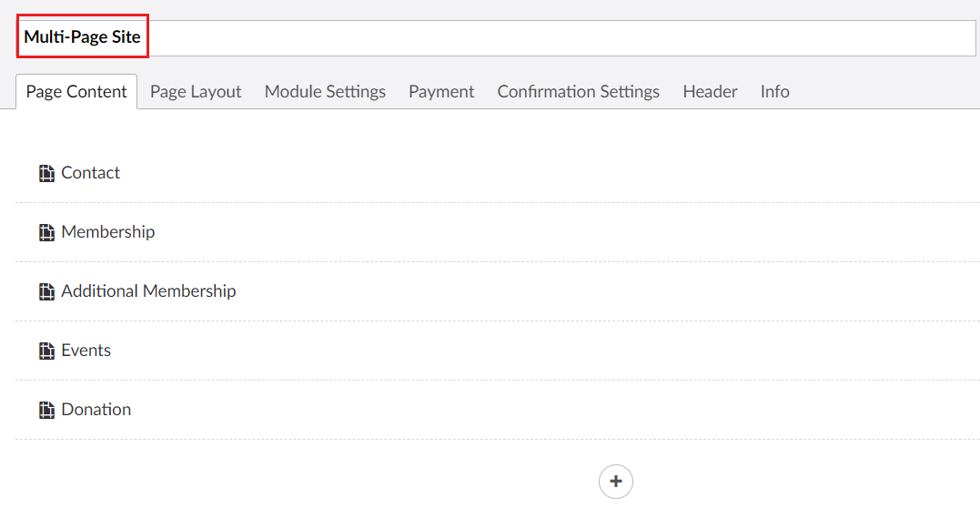Click the page icon beside Membership
Image resolution: width=980 pixels, height=509 pixels.
click(x=46, y=232)
